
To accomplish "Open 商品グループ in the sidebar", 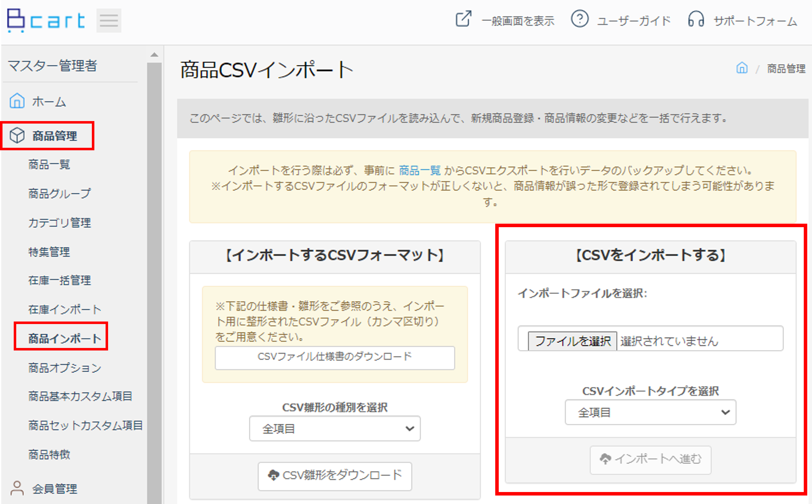I will click(59, 193).
